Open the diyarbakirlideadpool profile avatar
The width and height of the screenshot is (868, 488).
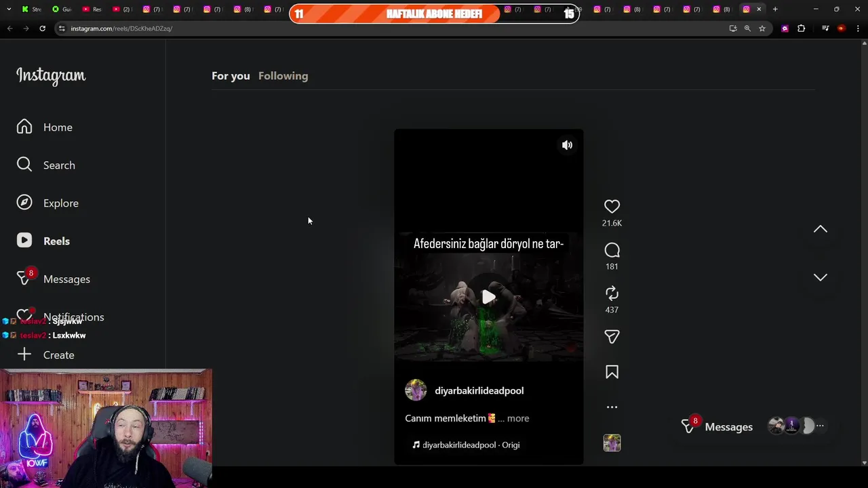pyautogui.click(x=416, y=390)
